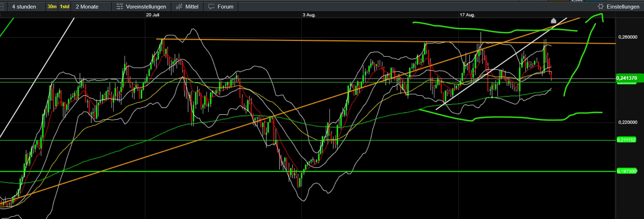
Task: Select the green level label 0,211152
Action: 626,140
